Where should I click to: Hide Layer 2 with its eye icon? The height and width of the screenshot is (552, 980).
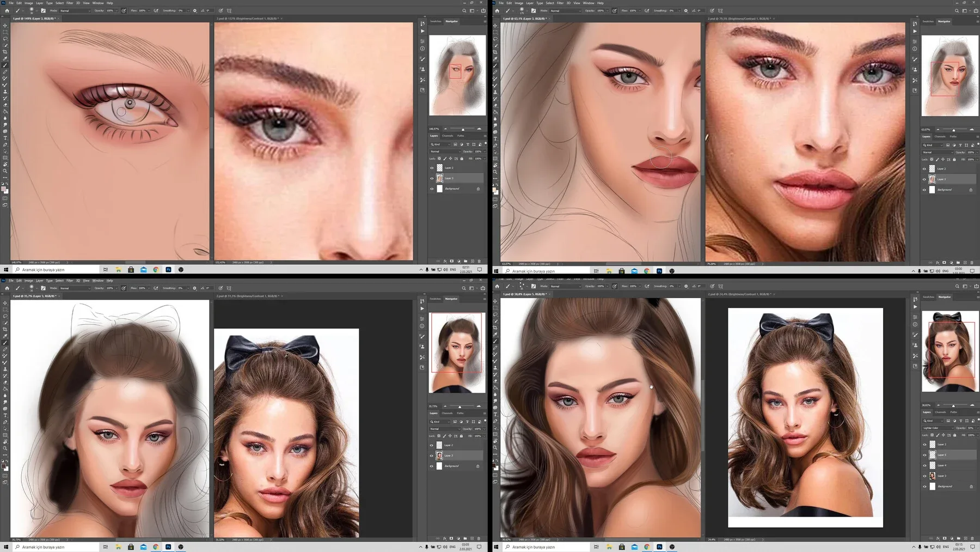[x=432, y=168]
